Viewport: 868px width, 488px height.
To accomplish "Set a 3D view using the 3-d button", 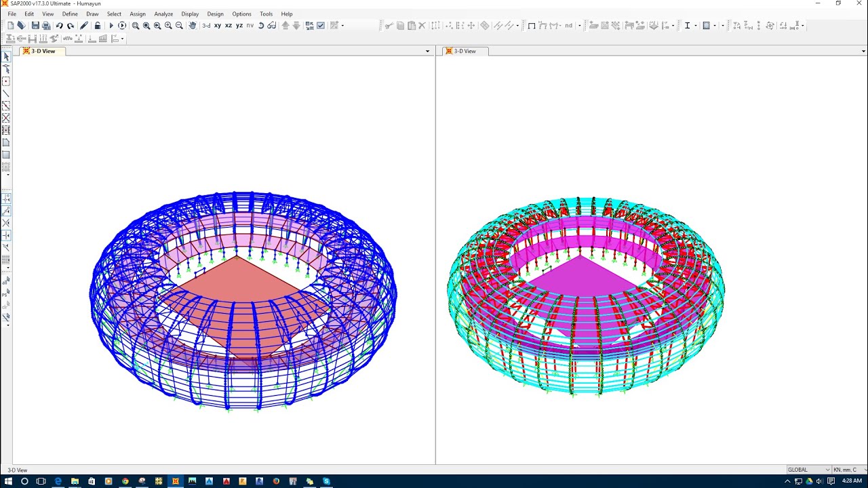I will click(x=205, y=25).
